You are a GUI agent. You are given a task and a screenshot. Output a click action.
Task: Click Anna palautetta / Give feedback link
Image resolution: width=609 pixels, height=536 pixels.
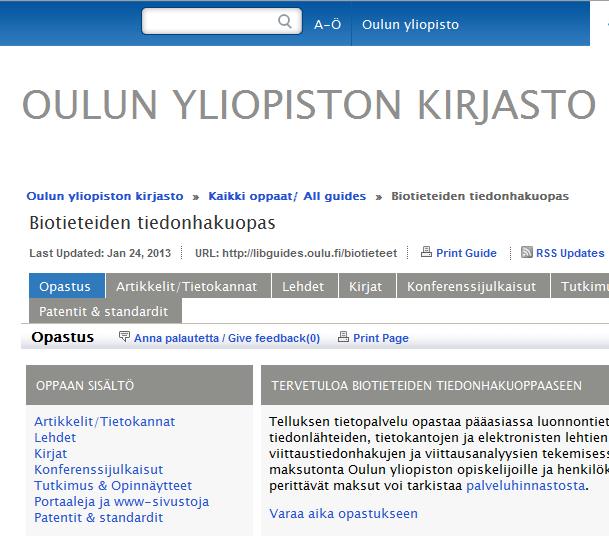227,338
